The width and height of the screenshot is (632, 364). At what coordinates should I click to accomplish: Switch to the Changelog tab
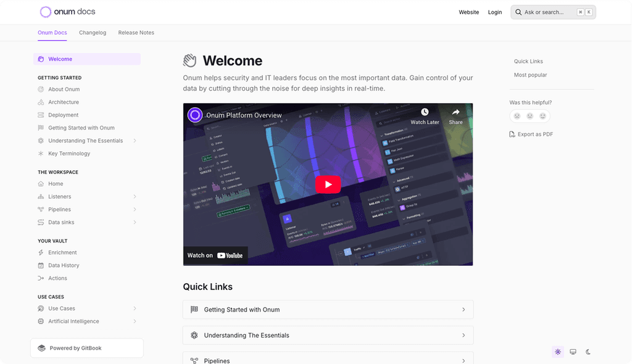(x=93, y=33)
